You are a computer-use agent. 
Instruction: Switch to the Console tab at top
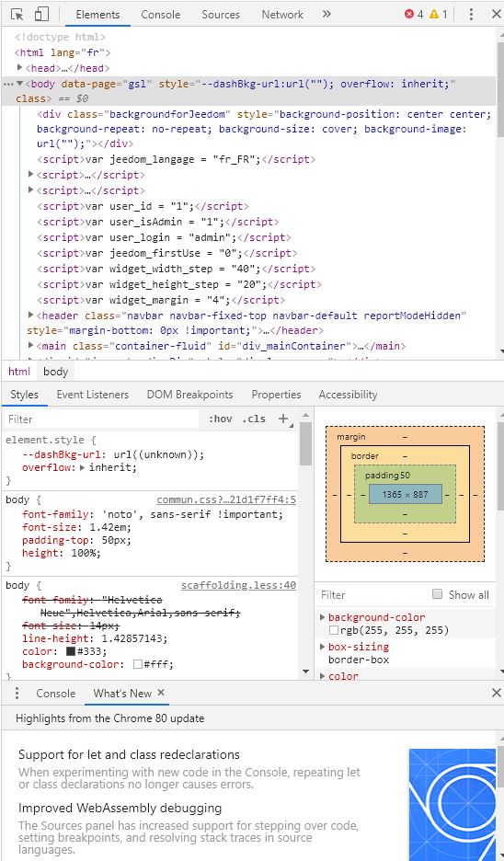point(160,15)
